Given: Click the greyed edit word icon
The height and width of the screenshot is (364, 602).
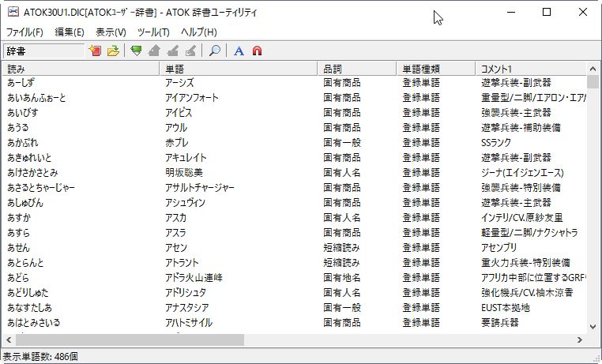Looking at the screenshot, I should pyautogui.click(x=173, y=51).
